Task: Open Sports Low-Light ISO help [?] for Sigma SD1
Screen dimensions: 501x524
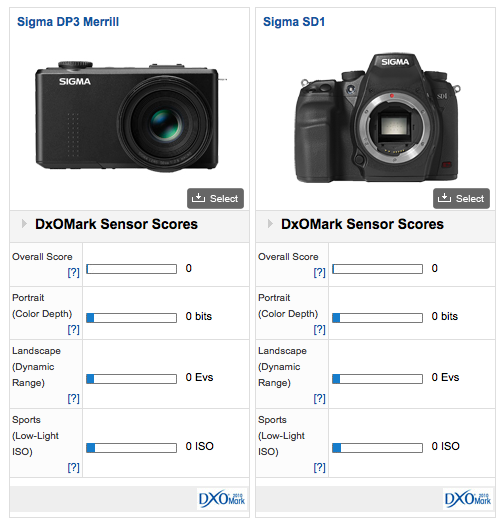Action: [320, 467]
